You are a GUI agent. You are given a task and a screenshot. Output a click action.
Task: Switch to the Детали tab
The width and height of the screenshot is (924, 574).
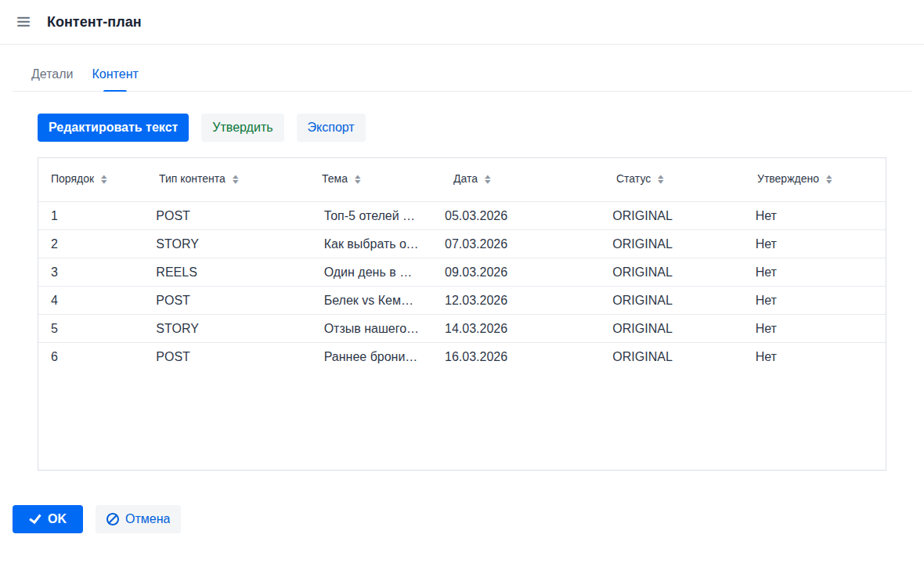[x=52, y=74]
